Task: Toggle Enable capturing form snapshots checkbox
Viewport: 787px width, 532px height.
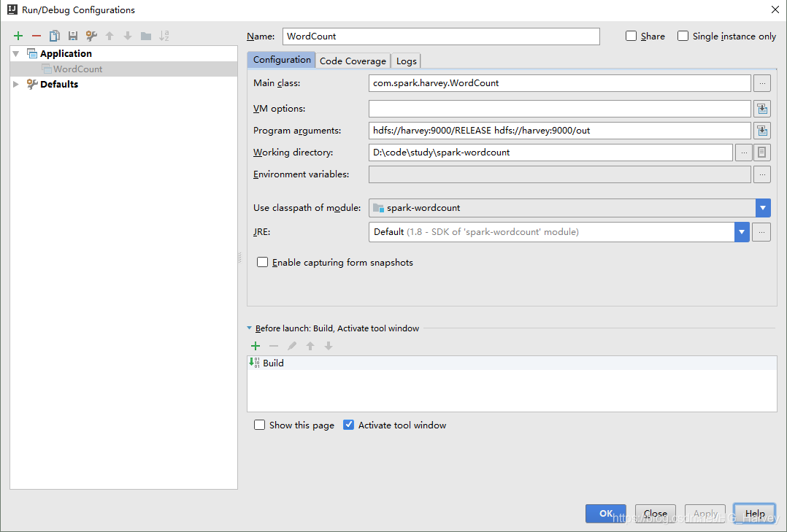Action: [263, 262]
